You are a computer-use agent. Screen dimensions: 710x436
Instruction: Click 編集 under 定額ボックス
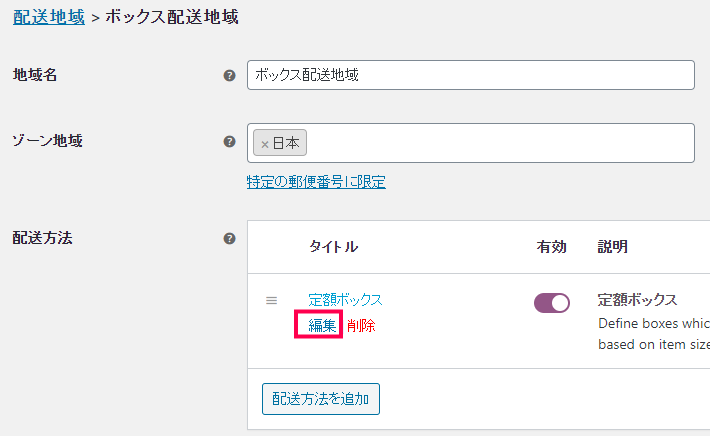(x=322, y=325)
